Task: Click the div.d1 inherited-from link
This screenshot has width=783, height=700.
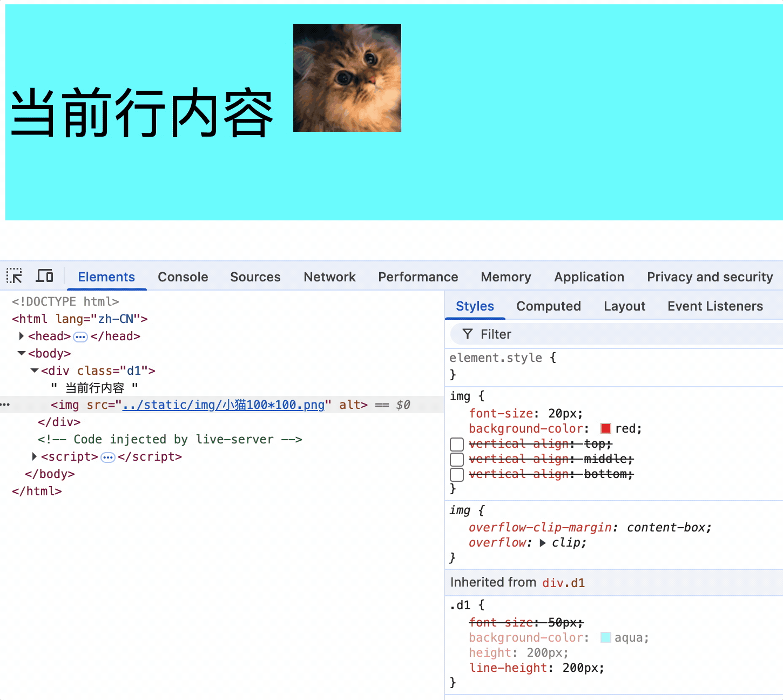Action: click(563, 583)
